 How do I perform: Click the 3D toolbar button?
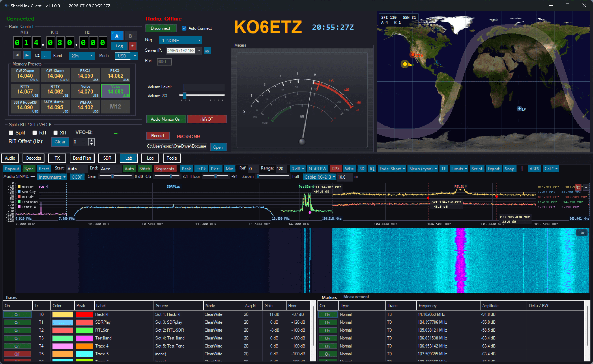click(x=362, y=169)
